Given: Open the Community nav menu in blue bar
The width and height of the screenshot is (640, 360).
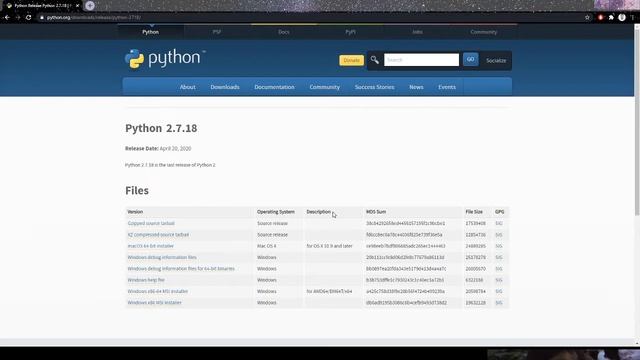Looking at the screenshot, I should pyautogui.click(x=324, y=87).
